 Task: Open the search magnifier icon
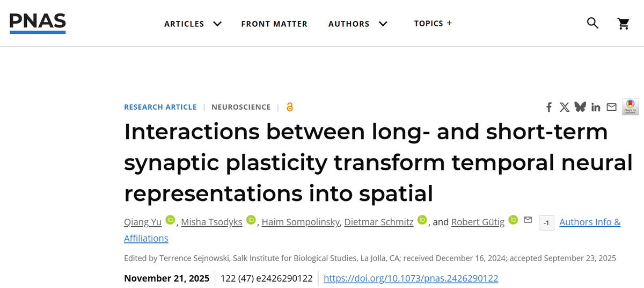click(x=592, y=23)
